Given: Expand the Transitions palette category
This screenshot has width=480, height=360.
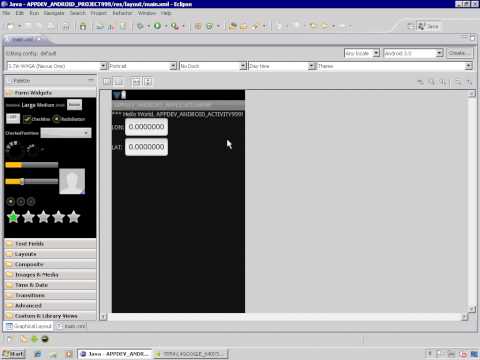Looking at the screenshot, I should click(x=50, y=295).
